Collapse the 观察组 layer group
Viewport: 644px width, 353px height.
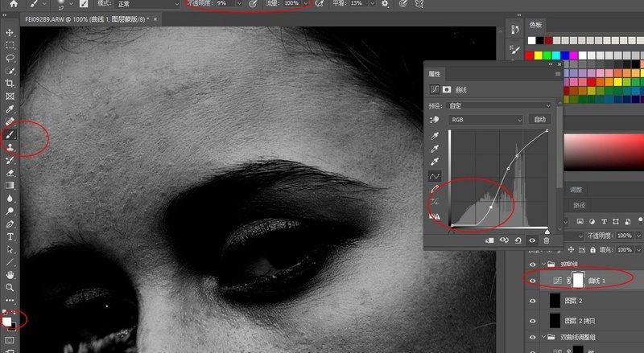pyautogui.click(x=544, y=265)
